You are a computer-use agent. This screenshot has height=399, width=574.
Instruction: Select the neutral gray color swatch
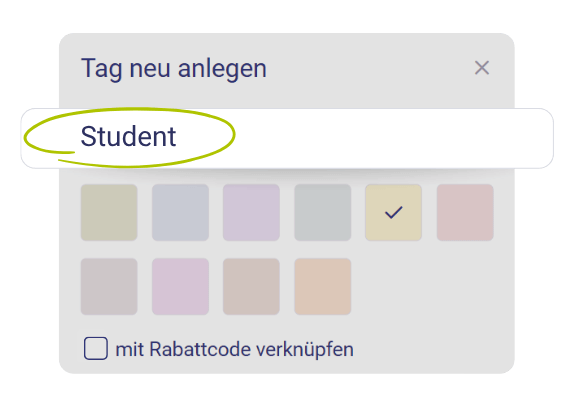point(323,212)
